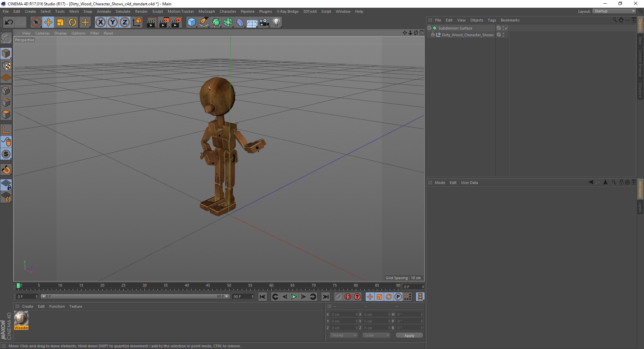Add a Floor environment object
The width and height of the screenshot is (644, 349).
(x=252, y=22)
